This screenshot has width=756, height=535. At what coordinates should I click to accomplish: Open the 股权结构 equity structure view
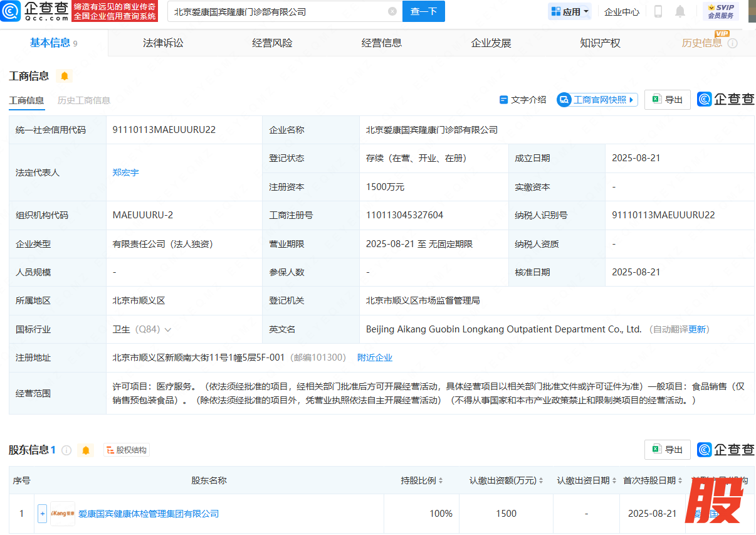coord(126,450)
